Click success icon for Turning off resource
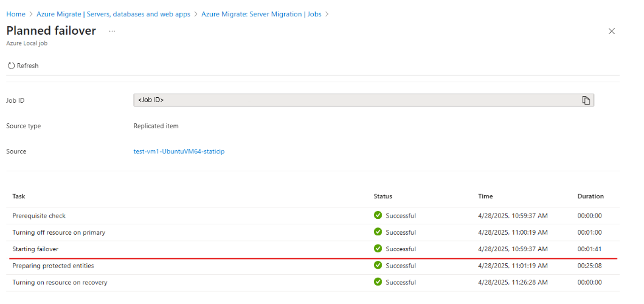This screenshot has width=644, height=304. 378,232
